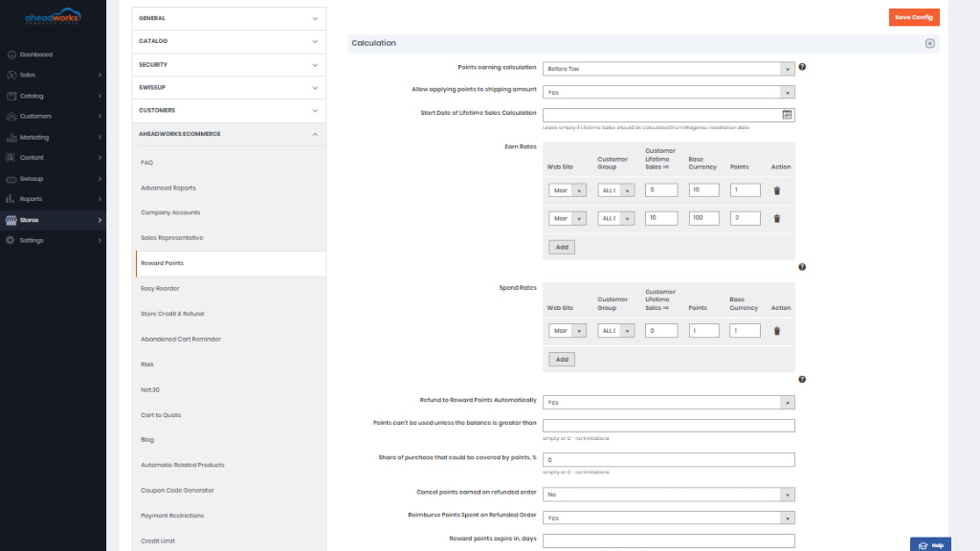The height and width of the screenshot is (551, 980).
Task: Open the Stores sidebar icon
Action: 11,220
